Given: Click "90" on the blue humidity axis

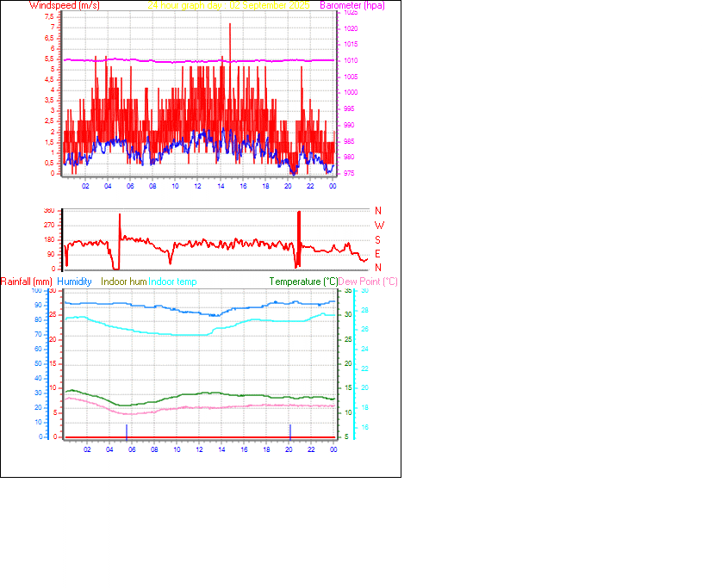Looking at the screenshot, I should click(38, 306).
